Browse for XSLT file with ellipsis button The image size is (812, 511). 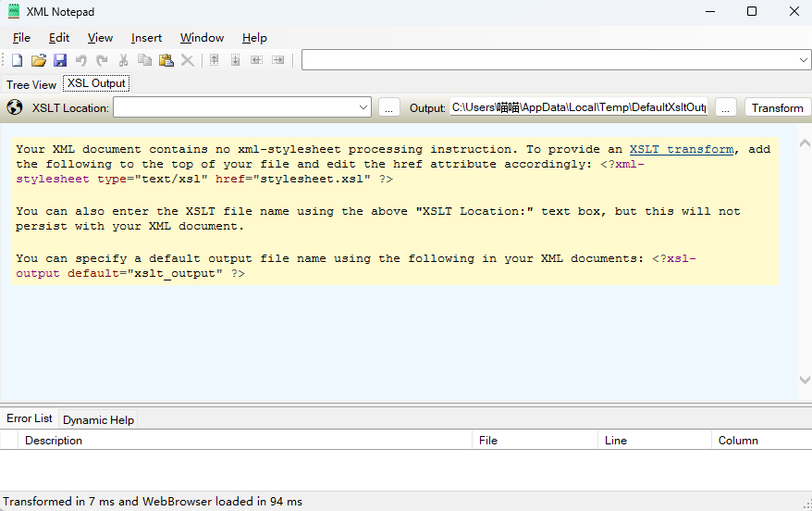coord(389,107)
